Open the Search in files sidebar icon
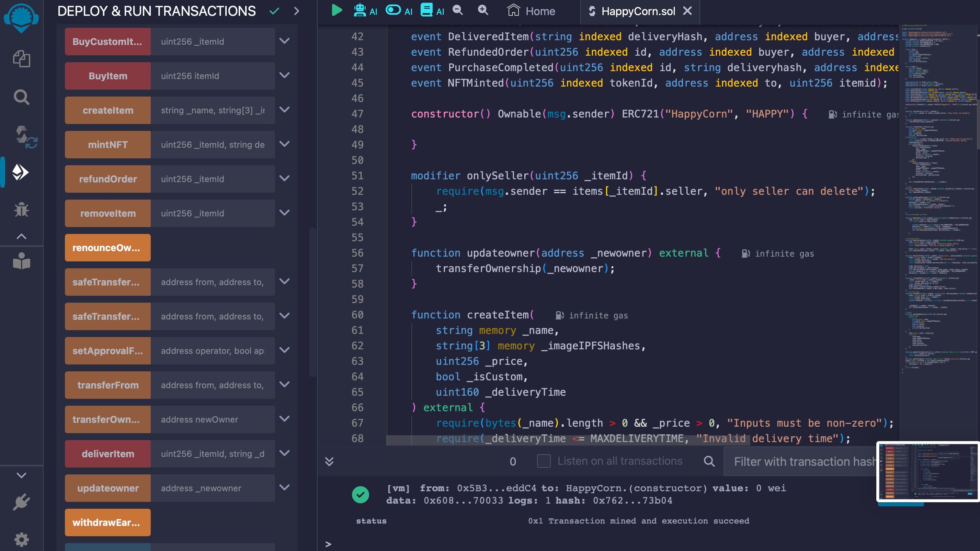980x551 pixels. click(21, 97)
